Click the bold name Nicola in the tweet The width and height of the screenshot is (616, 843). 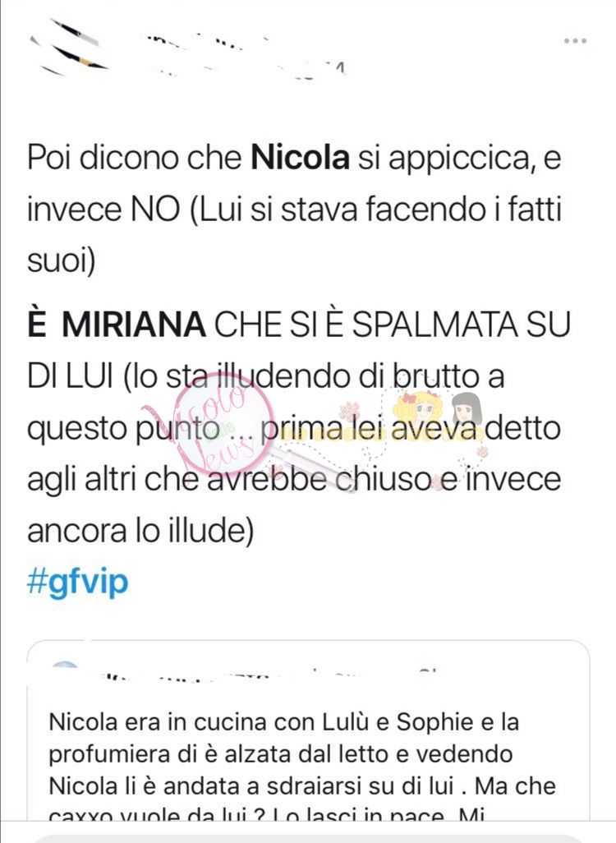(300, 158)
